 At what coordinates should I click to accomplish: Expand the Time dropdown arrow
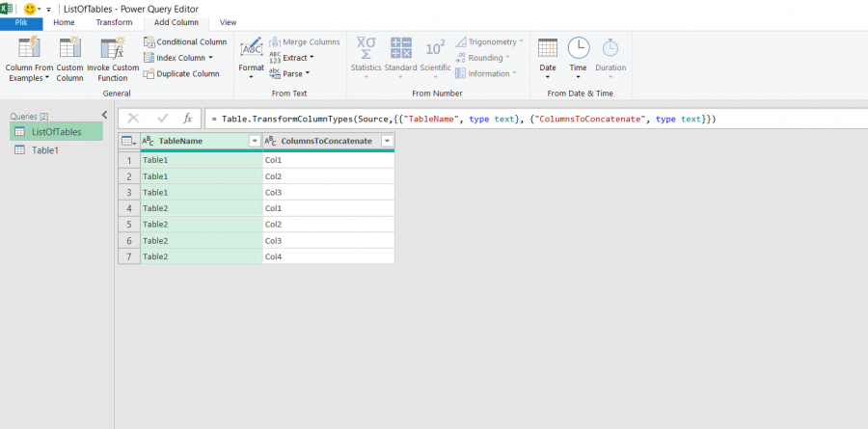[x=578, y=77]
